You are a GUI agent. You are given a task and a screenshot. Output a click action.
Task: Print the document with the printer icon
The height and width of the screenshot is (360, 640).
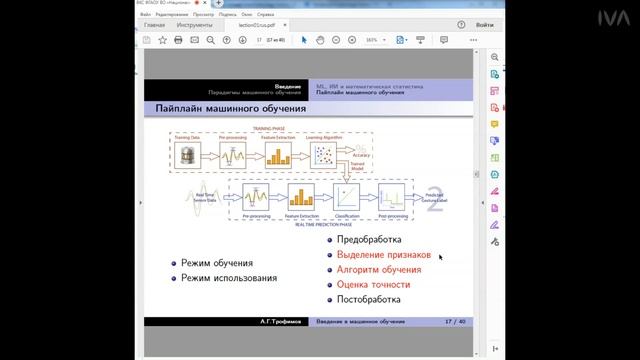coord(178,40)
